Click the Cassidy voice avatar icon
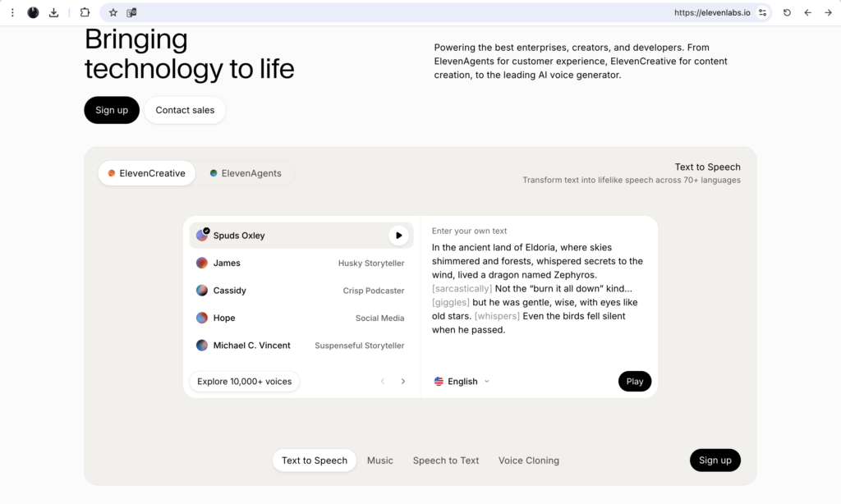The image size is (841, 504). pos(202,291)
